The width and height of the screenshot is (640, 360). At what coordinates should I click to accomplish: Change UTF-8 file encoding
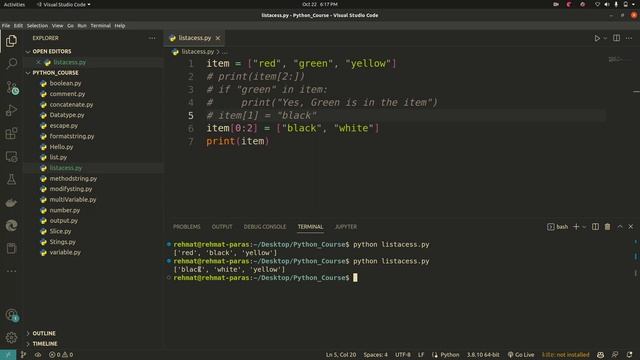tap(402, 355)
